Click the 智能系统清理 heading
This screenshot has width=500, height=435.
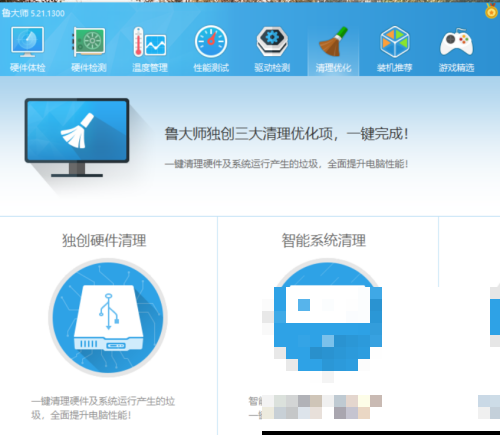click(x=324, y=240)
